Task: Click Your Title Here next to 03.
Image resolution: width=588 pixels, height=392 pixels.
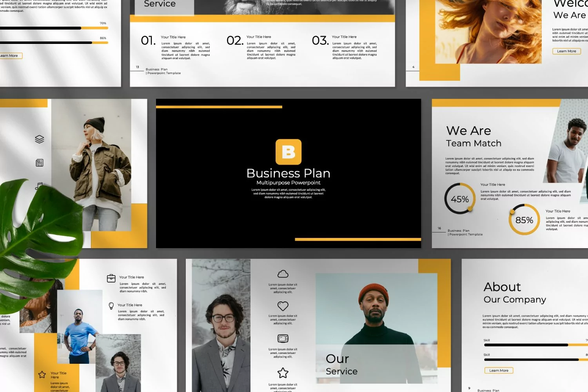Action: pos(344,37)
